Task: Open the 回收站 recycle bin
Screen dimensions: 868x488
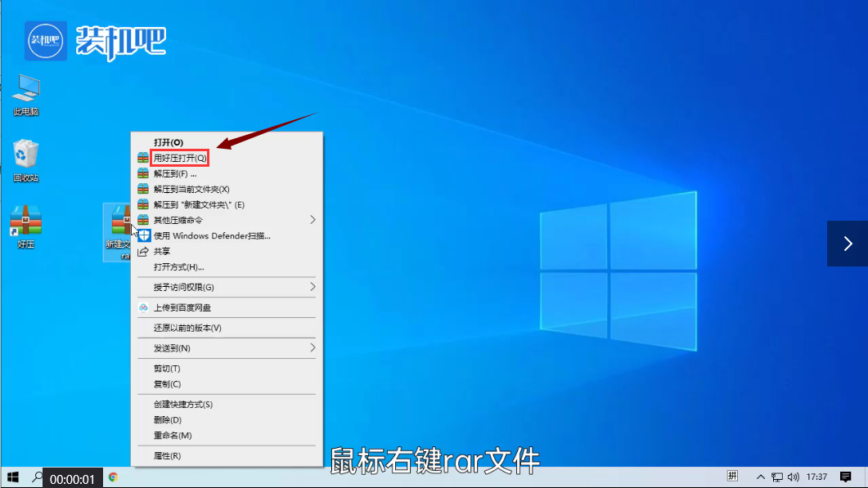Action: click(25, 154)
